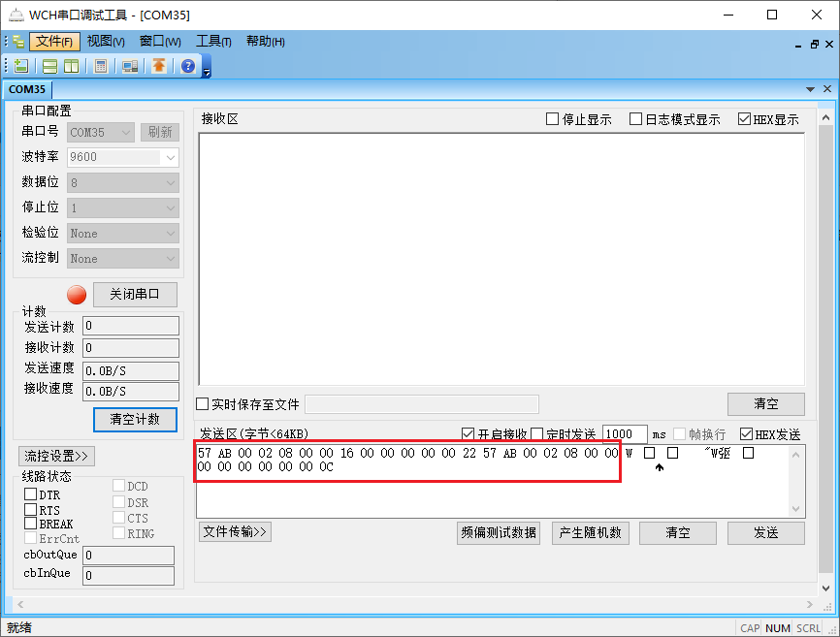Switch to the COM35 tab
Image resolution: width=840 pixels, height=637 pixels.
pos(27,88)
